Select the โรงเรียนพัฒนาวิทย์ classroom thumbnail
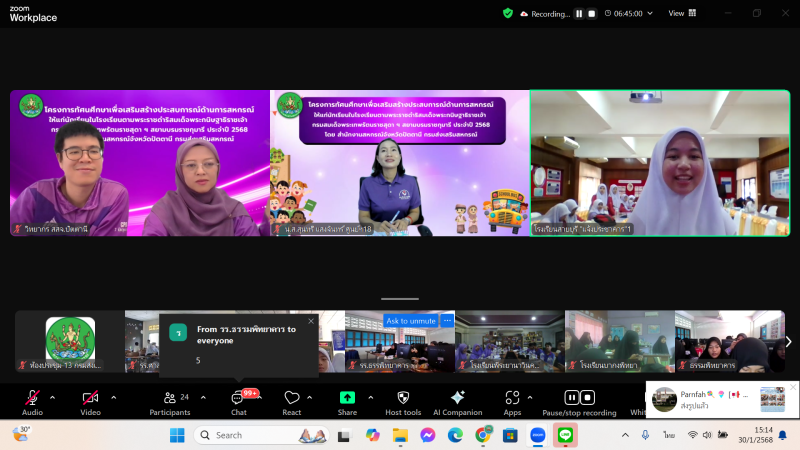800x450 pixels. coord(510,341)
